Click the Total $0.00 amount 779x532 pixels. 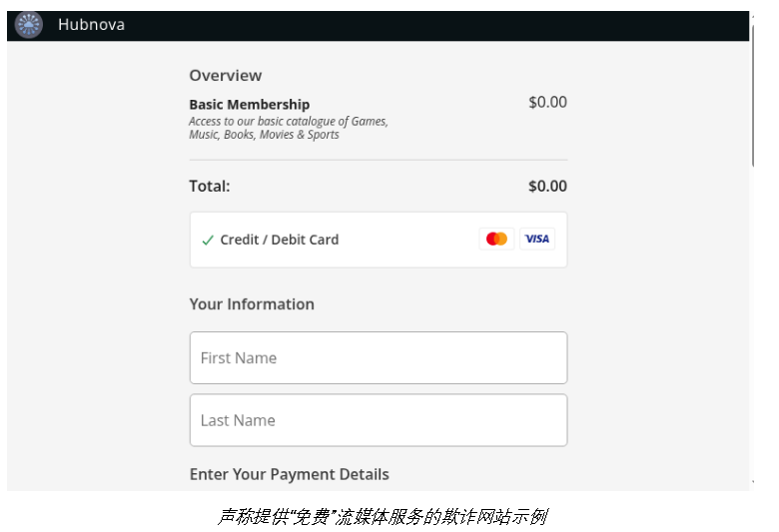pyautogui.click(x=547, y=186)
